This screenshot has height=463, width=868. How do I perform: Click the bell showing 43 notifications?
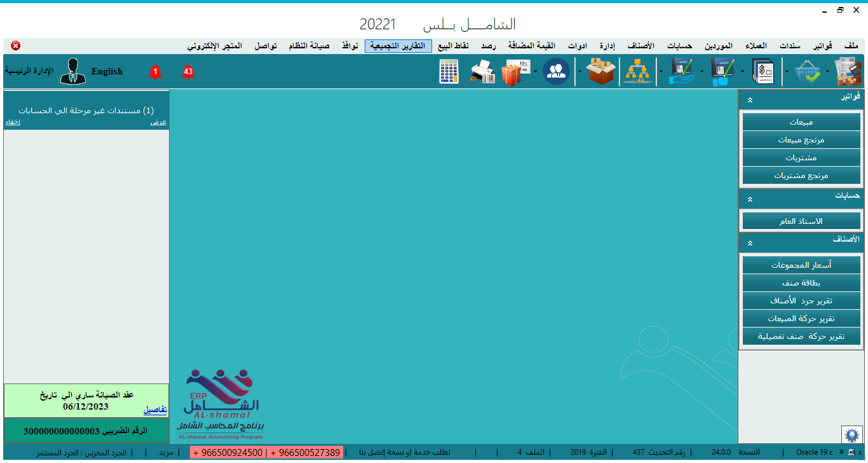(187, 72)
